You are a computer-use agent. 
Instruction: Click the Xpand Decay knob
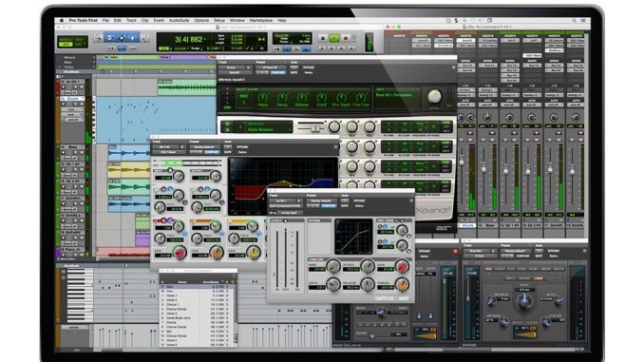pos(282,98)
